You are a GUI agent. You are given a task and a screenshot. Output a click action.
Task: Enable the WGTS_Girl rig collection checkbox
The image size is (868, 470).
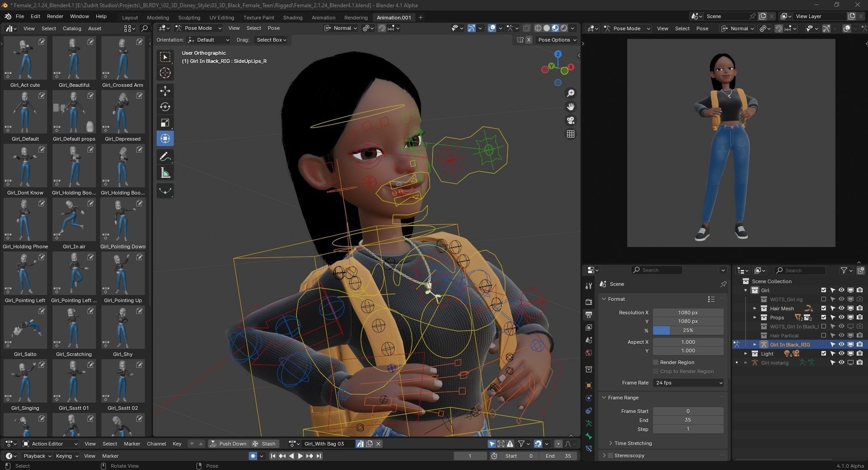tap(824, 299)
